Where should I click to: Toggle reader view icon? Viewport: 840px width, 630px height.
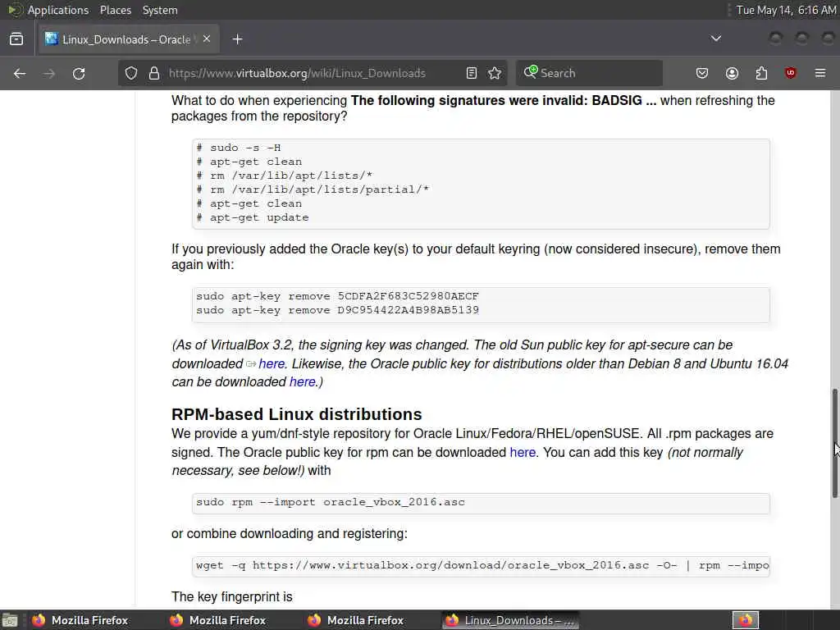[472, 73]
